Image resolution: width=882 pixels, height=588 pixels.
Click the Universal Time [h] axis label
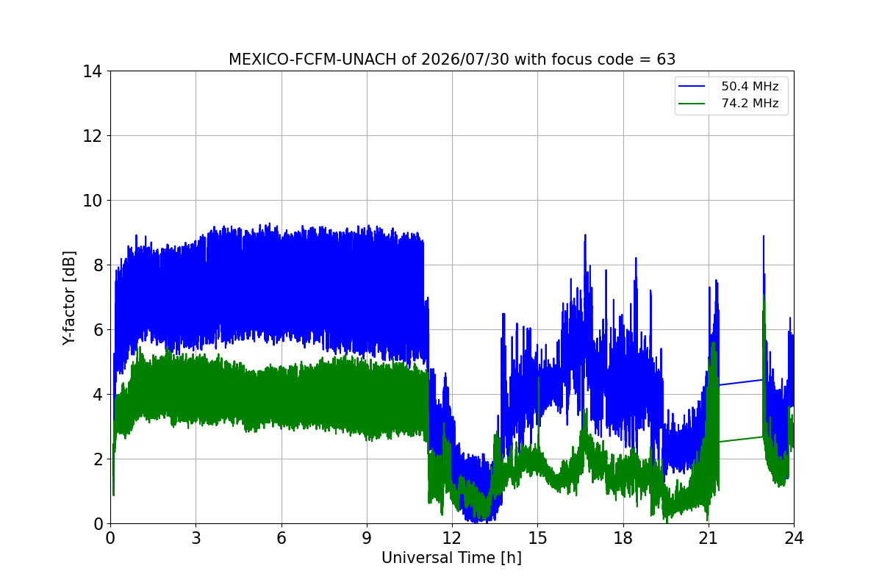(x=451, y=558)
